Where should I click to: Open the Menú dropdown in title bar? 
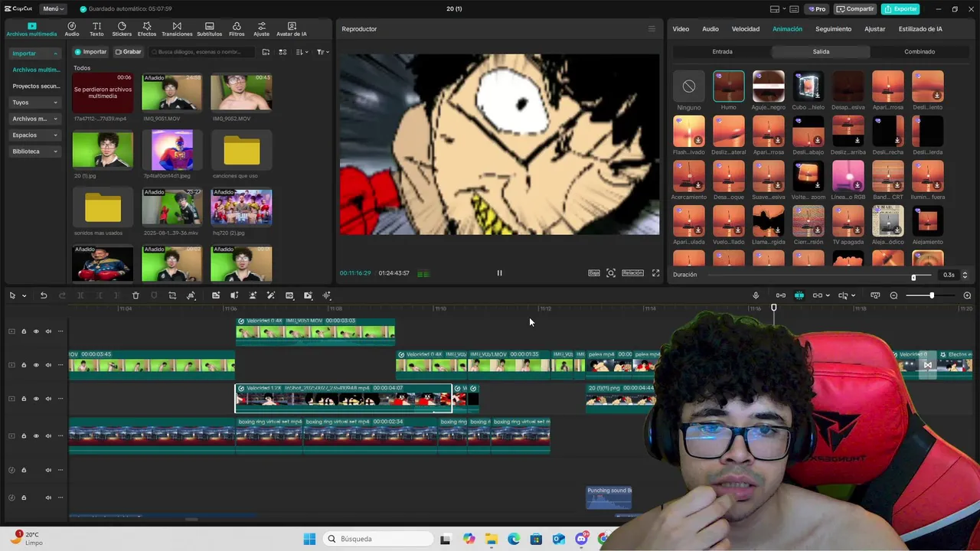coord(53,9)
